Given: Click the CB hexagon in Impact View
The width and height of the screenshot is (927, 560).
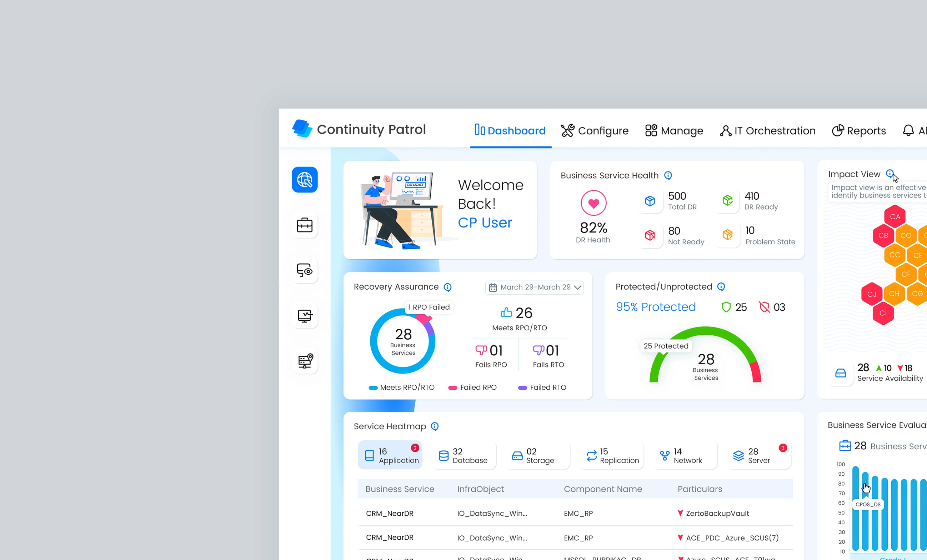Looking at the screenshot, I should pos(883,236).
